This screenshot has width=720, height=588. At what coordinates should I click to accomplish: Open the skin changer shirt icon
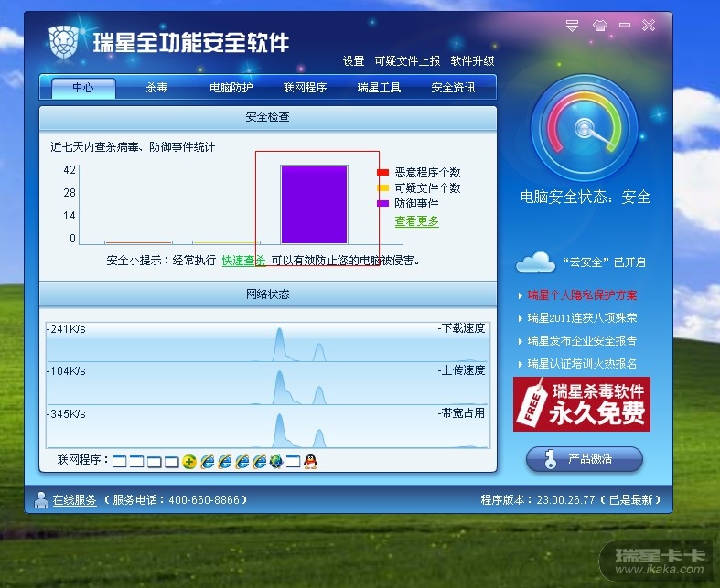coord(599,26)
